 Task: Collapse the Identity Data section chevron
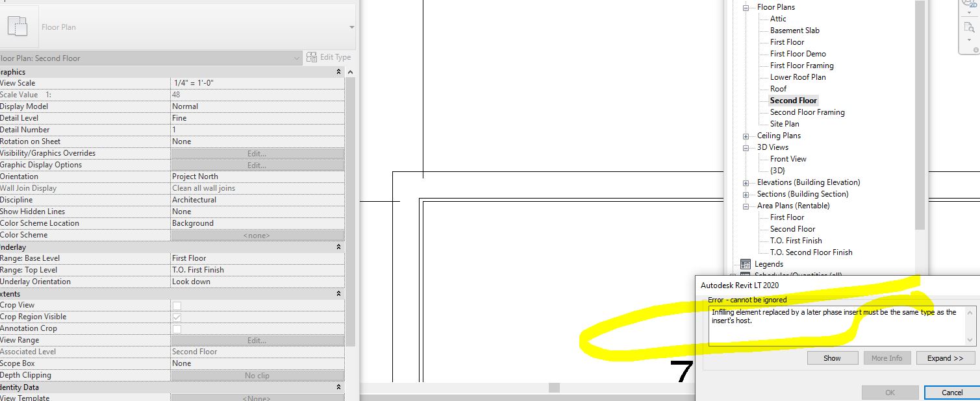point(338,387)
